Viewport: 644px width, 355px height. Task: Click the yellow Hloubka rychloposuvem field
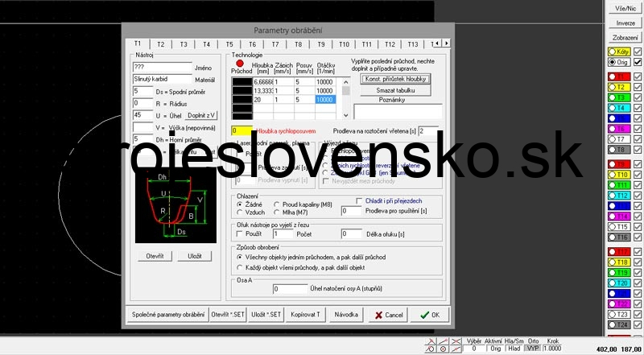(x=242, y=131)
